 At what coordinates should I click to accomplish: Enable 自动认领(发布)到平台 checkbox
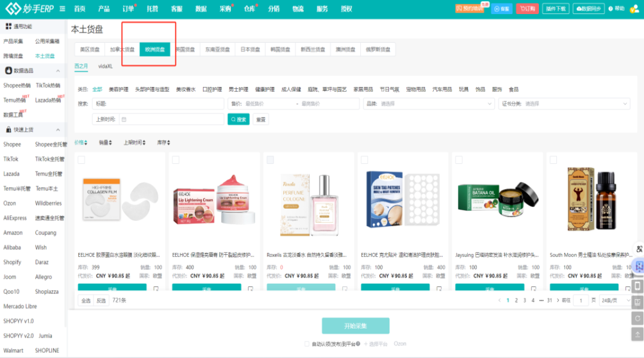pos(307,344)
